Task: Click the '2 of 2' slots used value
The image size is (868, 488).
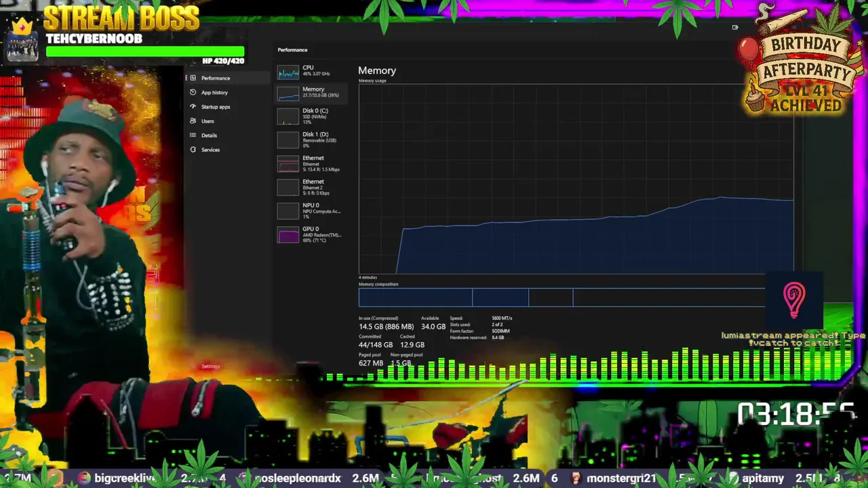Action: click(497, 325)
